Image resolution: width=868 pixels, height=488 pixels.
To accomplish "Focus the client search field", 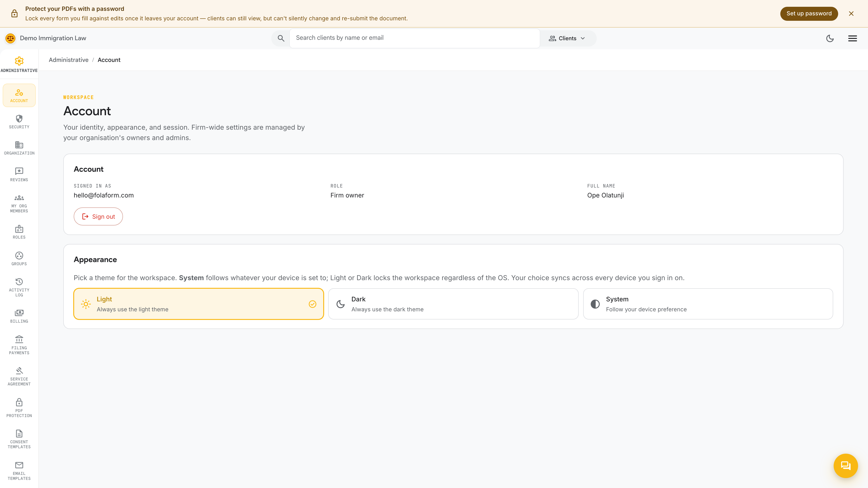I will [415, 38].
